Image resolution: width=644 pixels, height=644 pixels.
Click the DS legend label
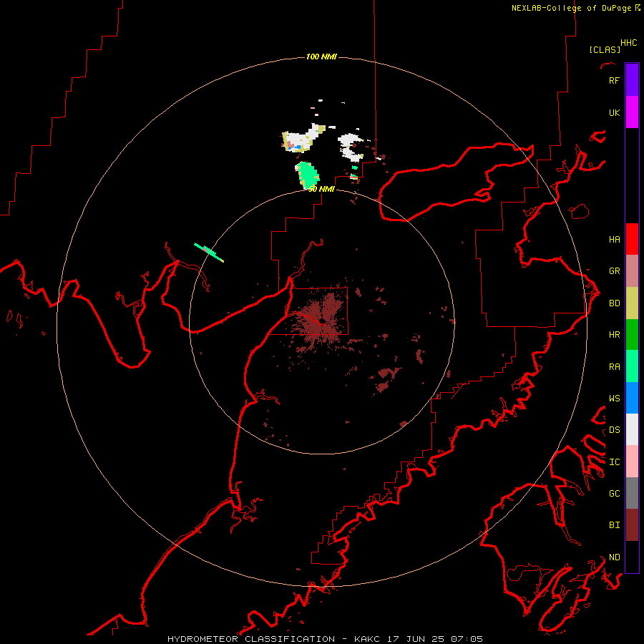(614, 429)
